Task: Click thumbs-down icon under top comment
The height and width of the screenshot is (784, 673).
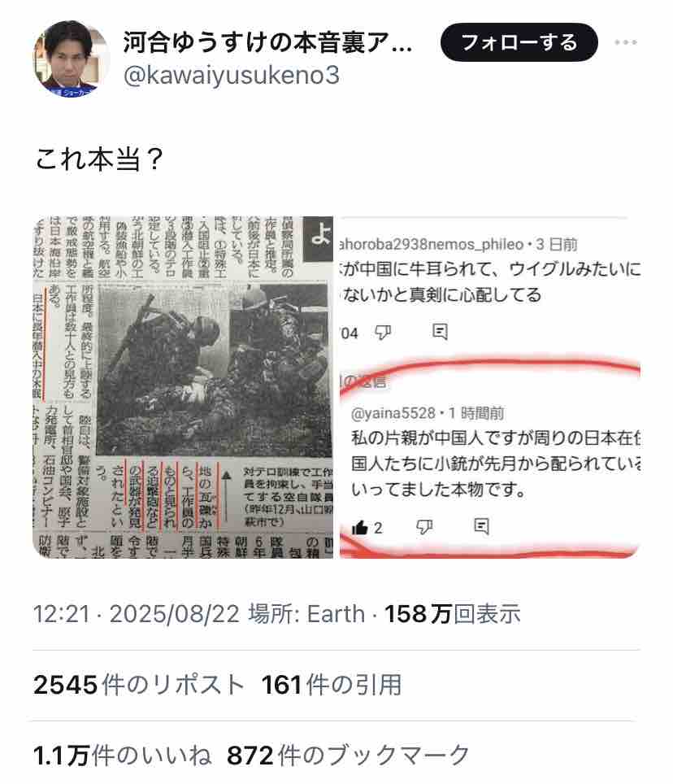Action: tap(383, 332)
